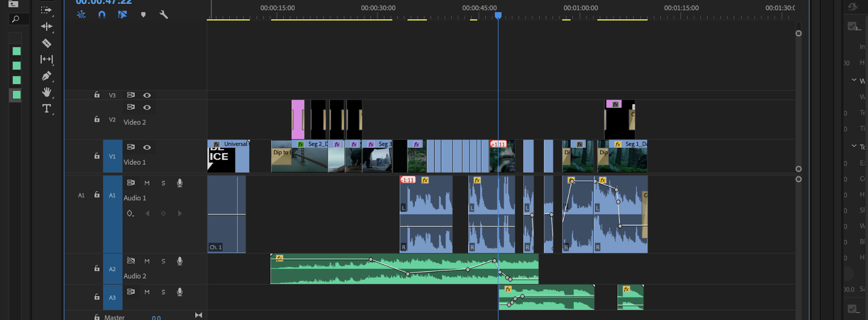Screen dimensions: 868x320
Task: Toggle sync lock for V3
Action: 131,95
